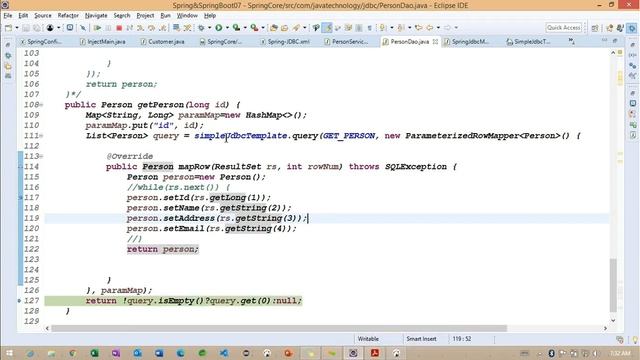Viewport: 640px width, 360px height.
Task: Open the Window menu
Action: coord(187,16)
